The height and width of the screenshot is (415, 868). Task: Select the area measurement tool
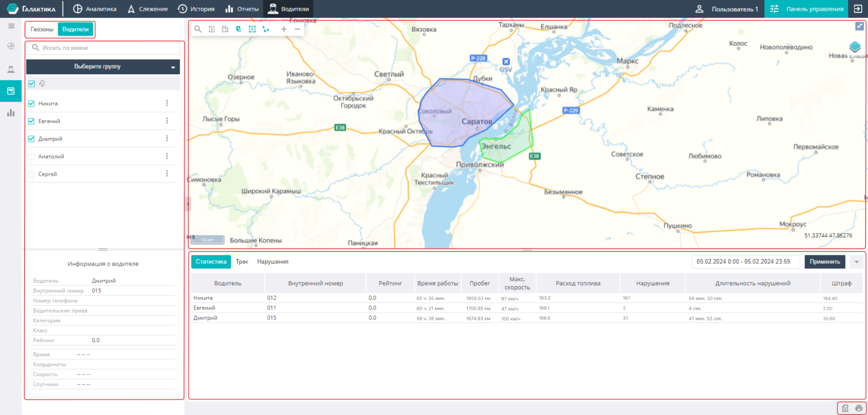point(225,29)
